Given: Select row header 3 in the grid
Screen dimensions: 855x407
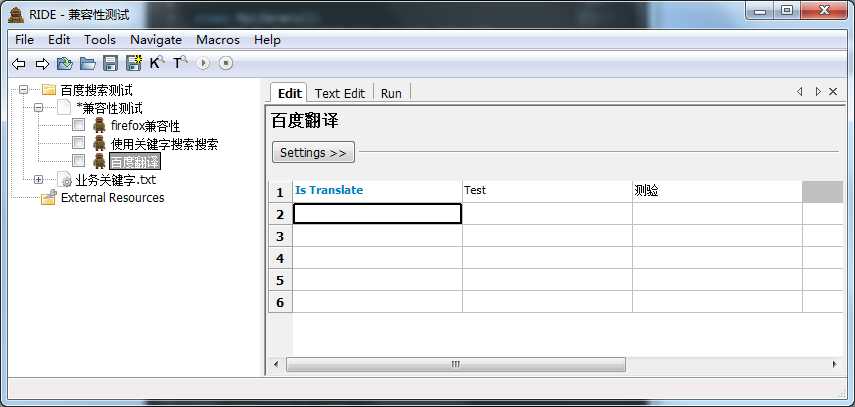Looking at the screenshot, I should [x=280, y=236].
